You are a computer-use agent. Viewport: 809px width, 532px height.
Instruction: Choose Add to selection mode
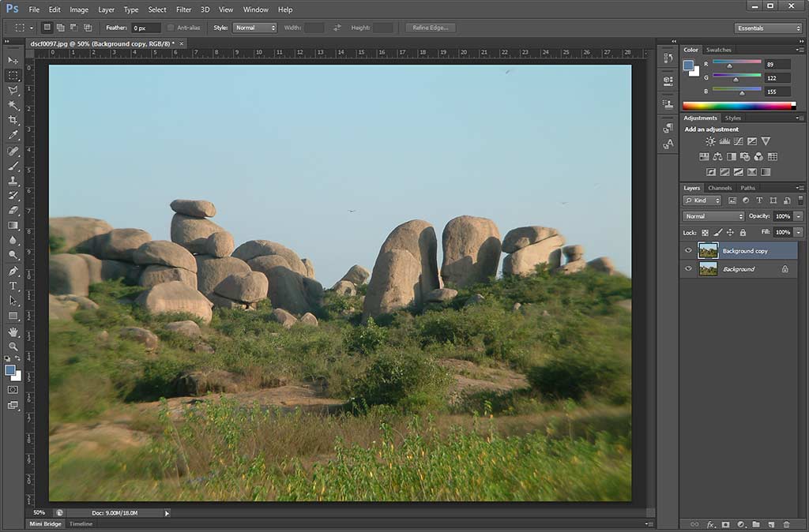point(60,28)
